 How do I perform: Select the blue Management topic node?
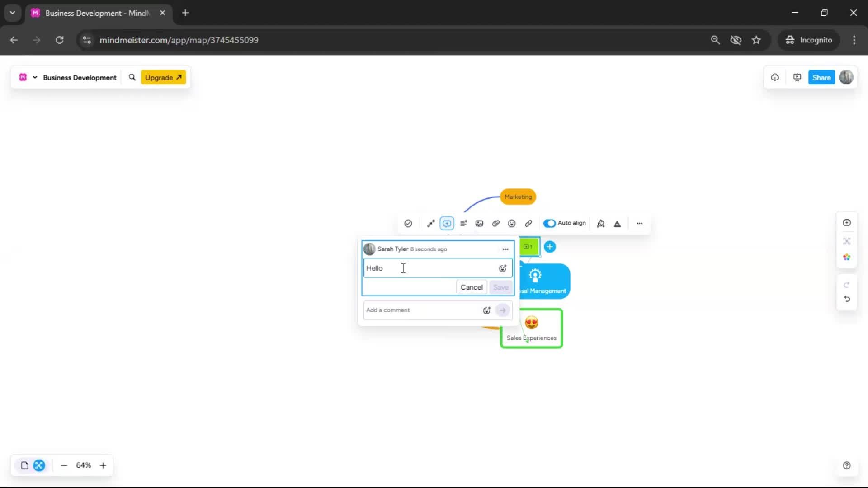(545, 281)
